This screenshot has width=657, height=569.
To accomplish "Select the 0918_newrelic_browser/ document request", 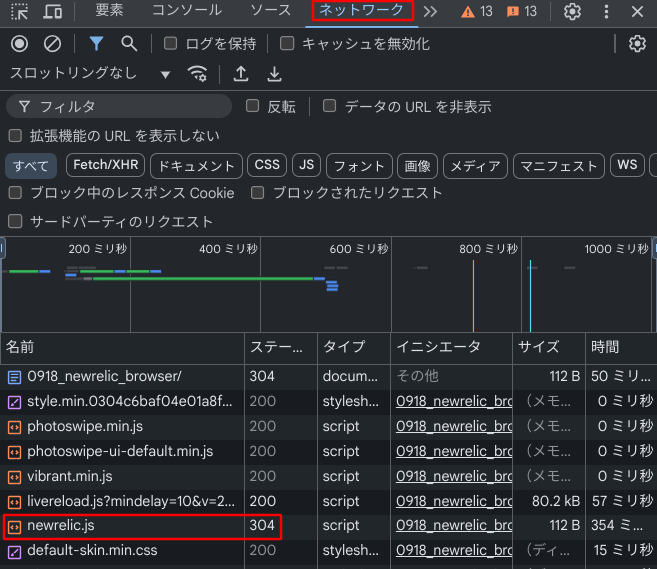I will (x=328, y=376).
